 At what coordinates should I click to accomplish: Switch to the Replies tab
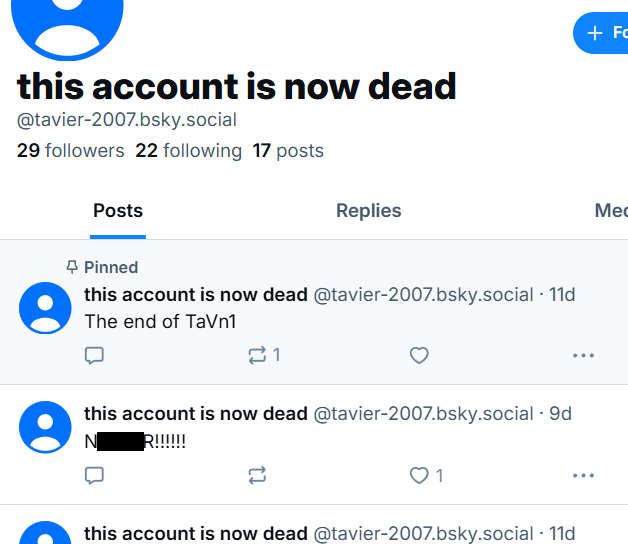368,211
